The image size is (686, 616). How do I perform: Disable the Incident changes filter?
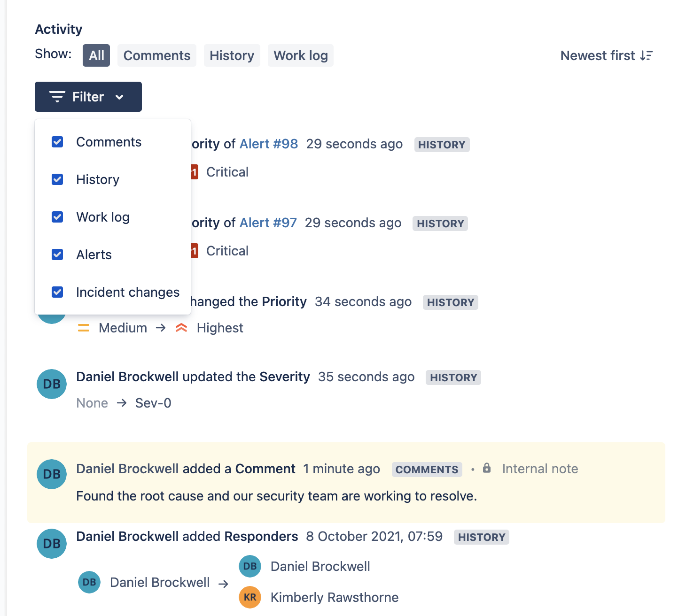(x=57, y=292)
